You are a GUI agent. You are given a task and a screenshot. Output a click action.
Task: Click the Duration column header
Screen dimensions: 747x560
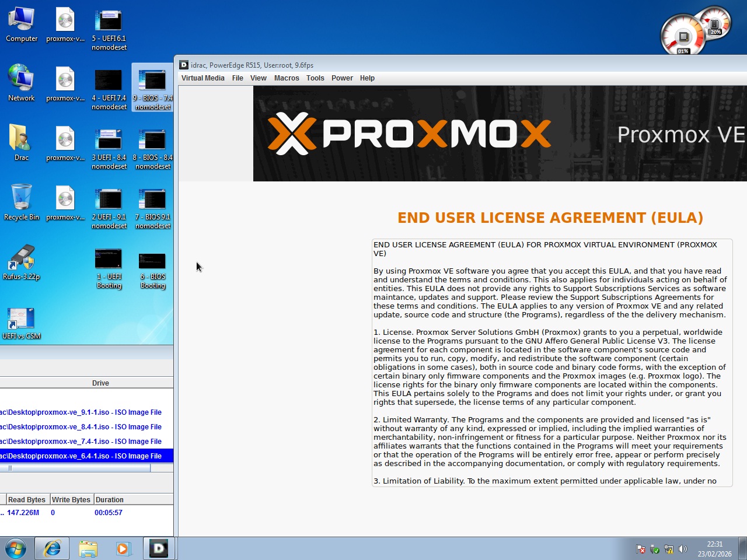pyautogui.click(x=133, y=500)
